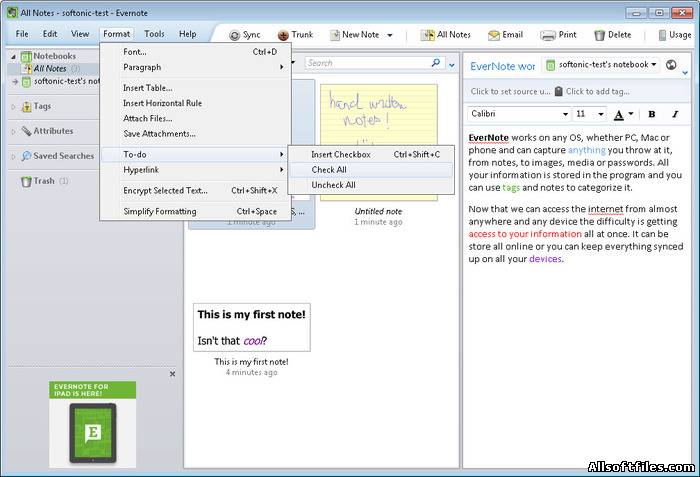Viewport: 700px width, 477px height.
Task: Open the softonic-test's notebook dropdown
Action: click(654, 64)
